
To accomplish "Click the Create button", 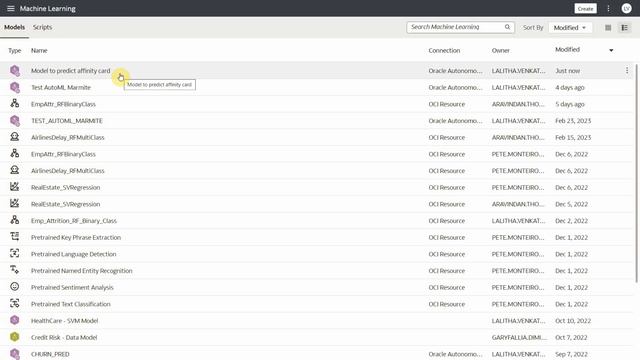I will (585, 9).
